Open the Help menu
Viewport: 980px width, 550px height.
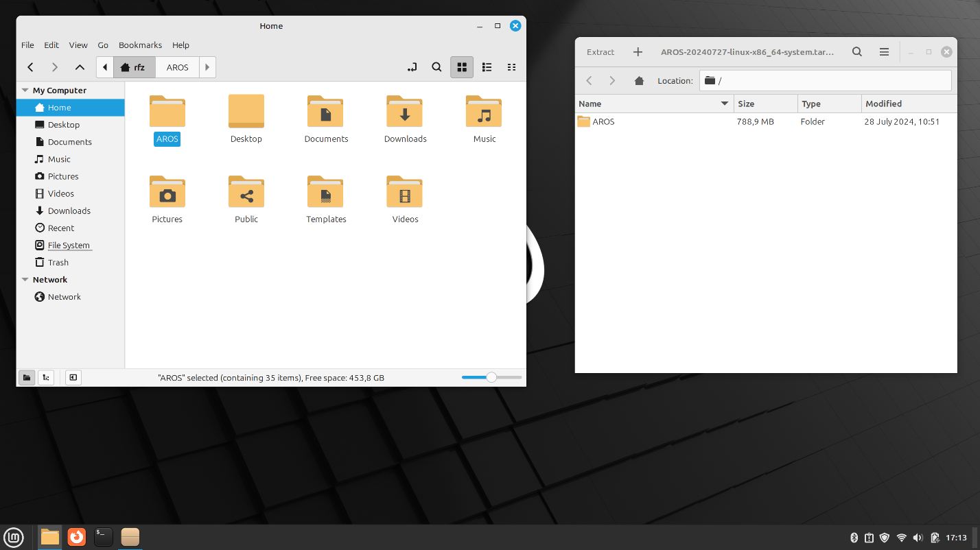[180, 45]
